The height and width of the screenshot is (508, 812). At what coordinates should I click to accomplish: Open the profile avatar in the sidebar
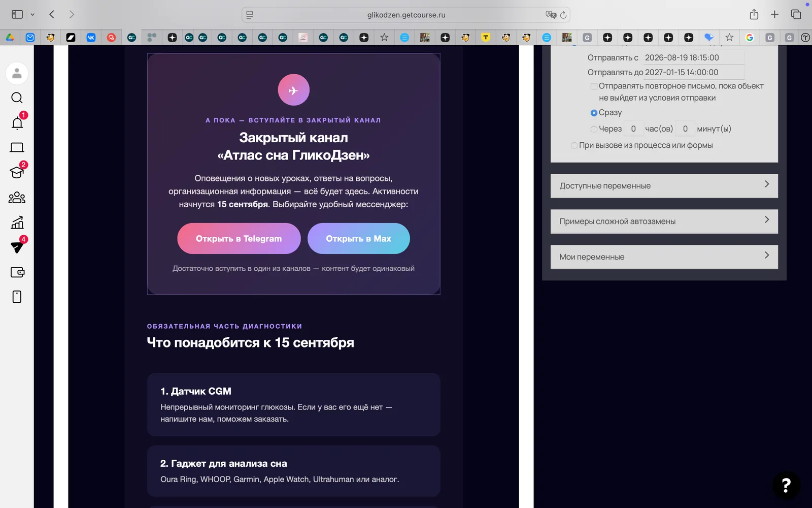pos(17,74)
